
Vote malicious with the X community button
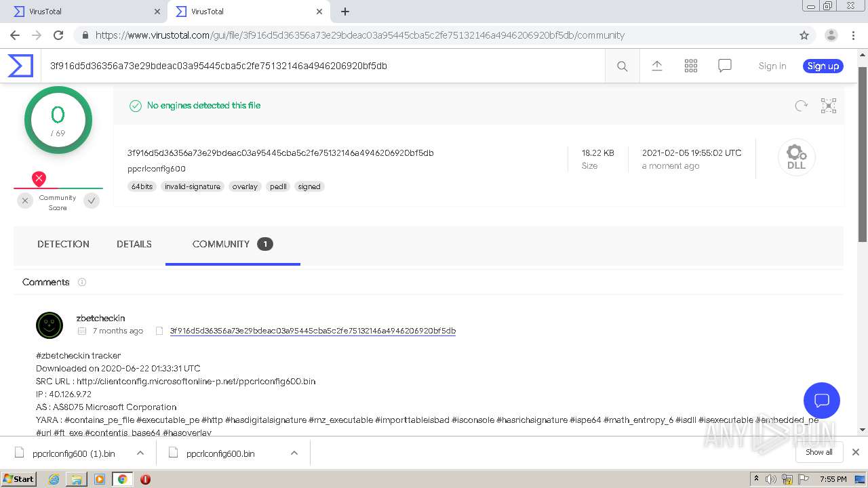point(25,201)
